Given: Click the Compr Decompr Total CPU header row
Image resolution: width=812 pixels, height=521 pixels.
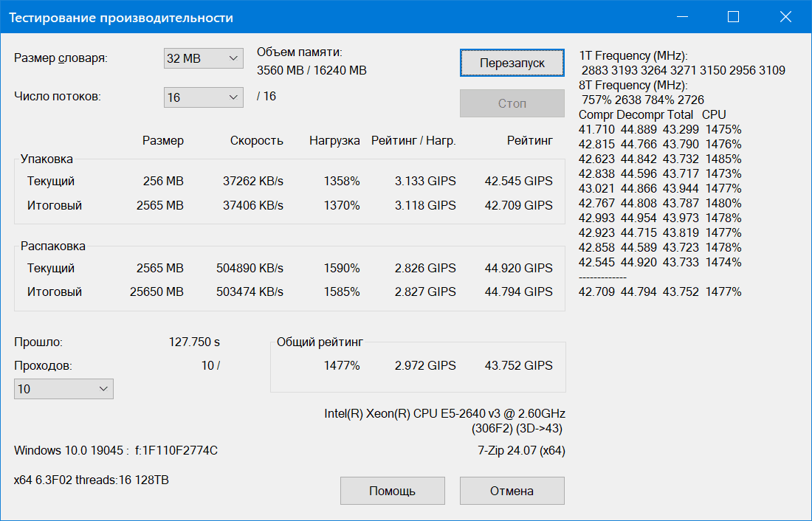Looking at the screenshot, I should (653, 115).
